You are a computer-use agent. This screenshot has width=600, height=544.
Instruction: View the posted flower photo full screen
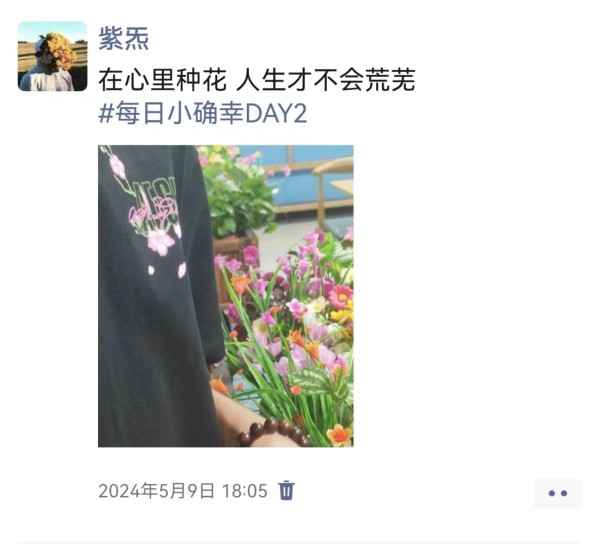[226, 296]
